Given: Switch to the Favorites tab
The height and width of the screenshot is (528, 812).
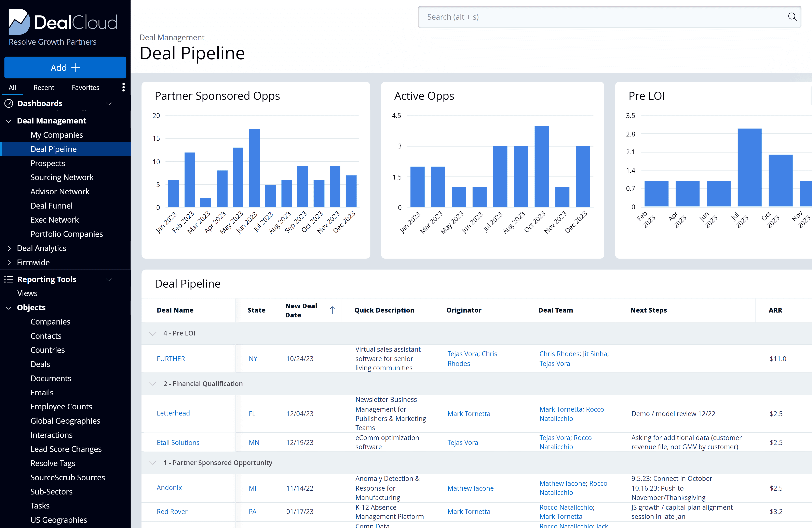Looking at the screenshot, I should click(x=85, y=88).
